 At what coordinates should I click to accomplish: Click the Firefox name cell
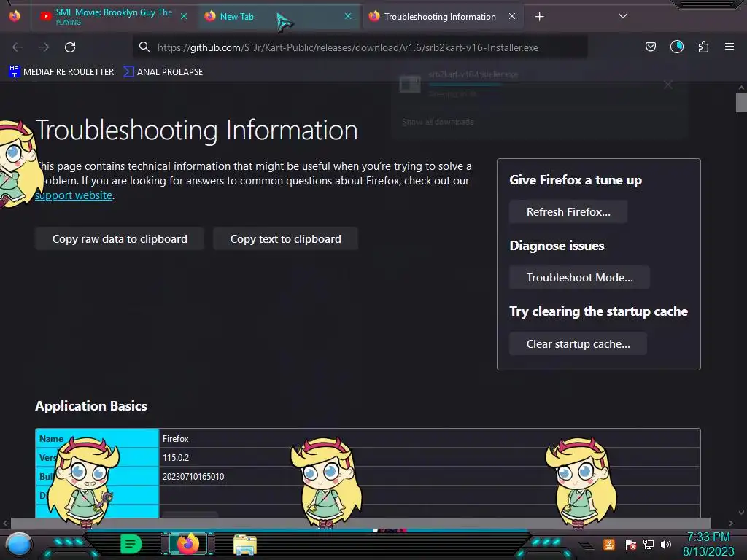coord(429,438)
